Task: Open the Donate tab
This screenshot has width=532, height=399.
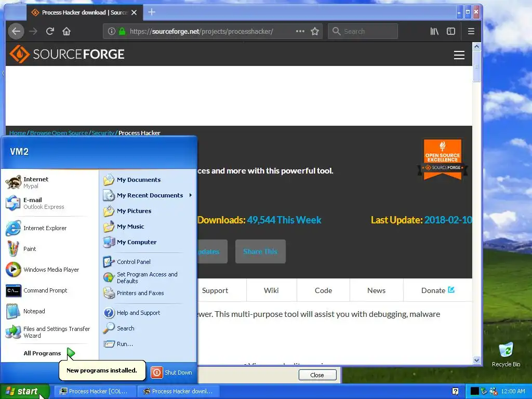Action: (437, 290)
